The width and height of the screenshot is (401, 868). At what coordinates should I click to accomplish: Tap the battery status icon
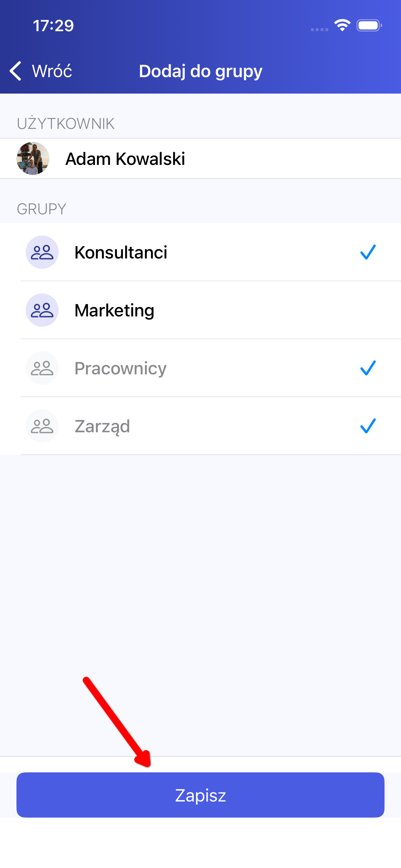point(369,25)
